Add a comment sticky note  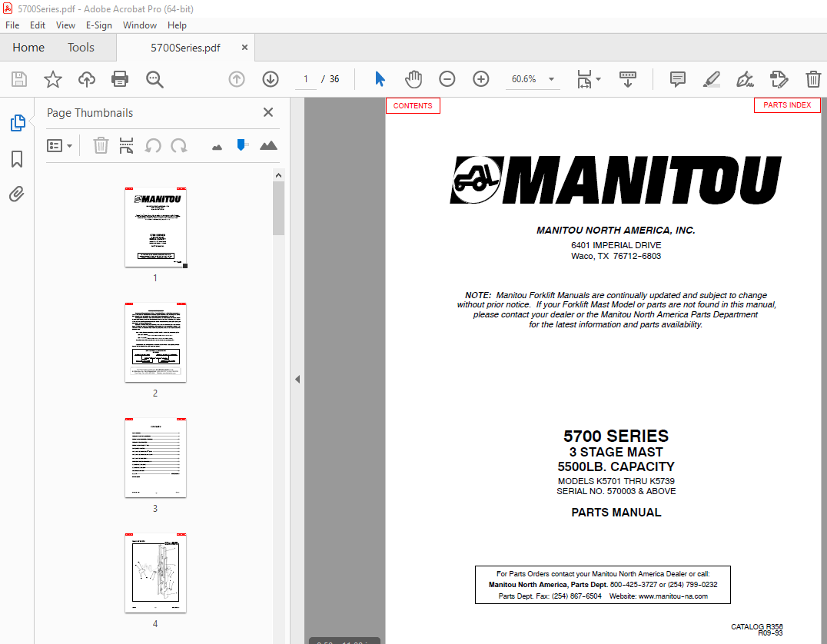click(x=678, y=79)
